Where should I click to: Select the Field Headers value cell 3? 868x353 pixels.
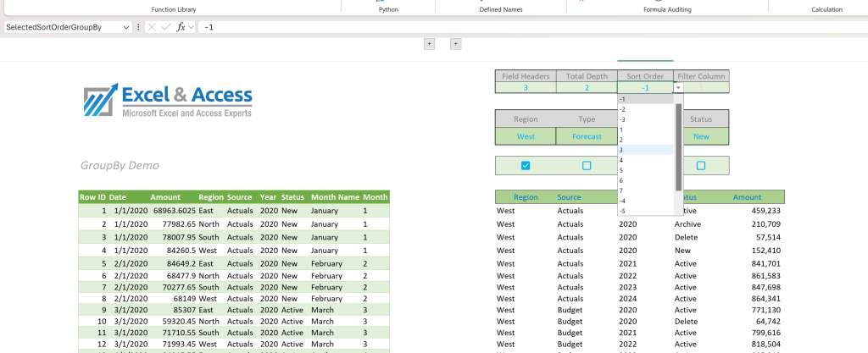(x=526, y=88)
